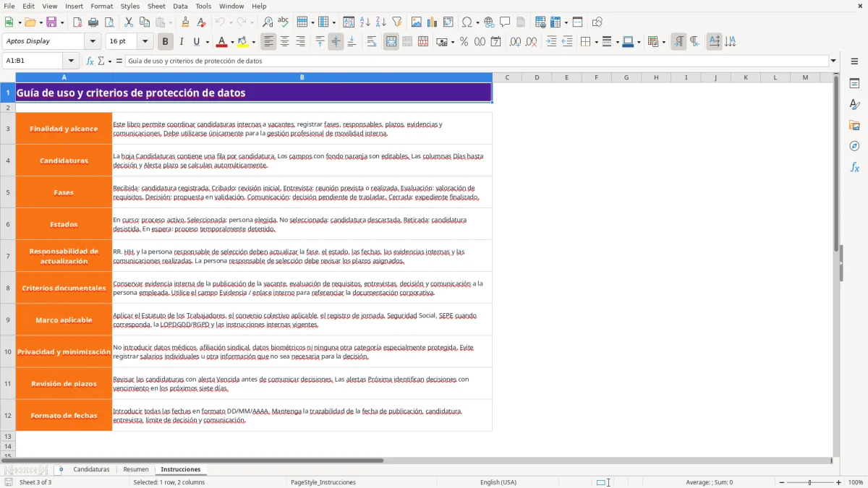This screenshot has width=868, height=488.
Task: Toggle Wrap Text
Action: click(372, 42)
